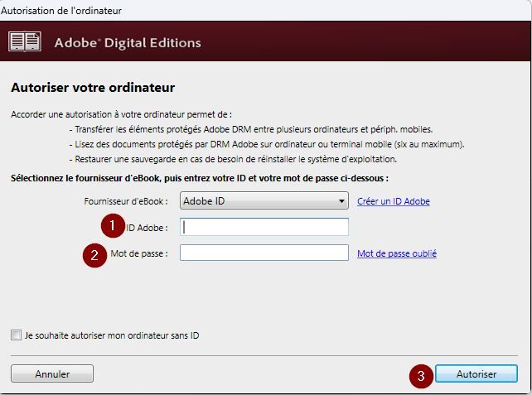Click the red number 2 marker
The image size is (532, 395).
[94, 255]
